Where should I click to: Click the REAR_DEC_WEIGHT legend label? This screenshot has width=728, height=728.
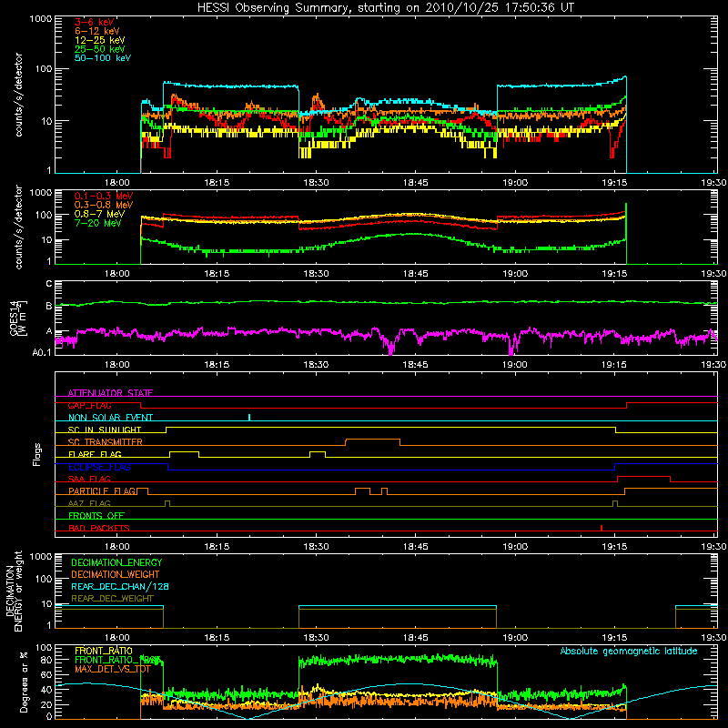pos(112,599)
